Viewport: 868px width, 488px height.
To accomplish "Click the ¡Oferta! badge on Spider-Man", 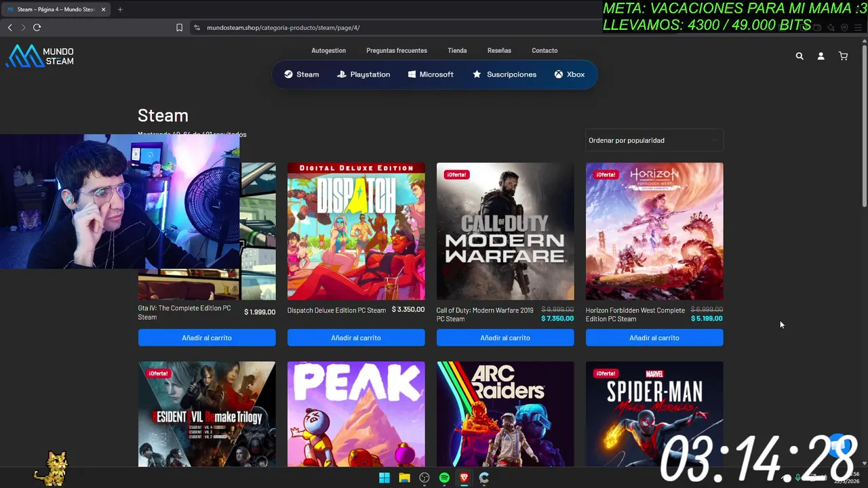I will [x=606, y=373].
